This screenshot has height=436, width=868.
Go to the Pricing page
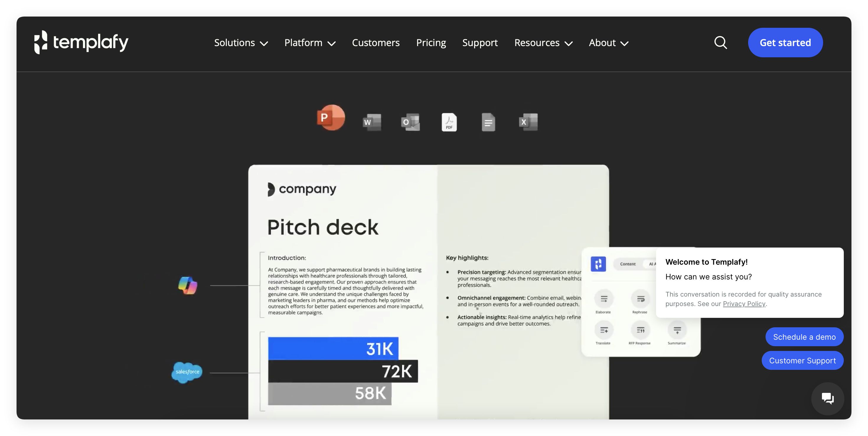click(431, 43)
